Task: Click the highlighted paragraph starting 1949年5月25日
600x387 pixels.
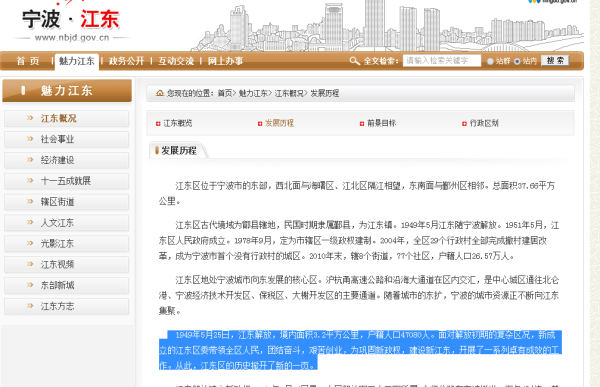Action: point(360,350)
